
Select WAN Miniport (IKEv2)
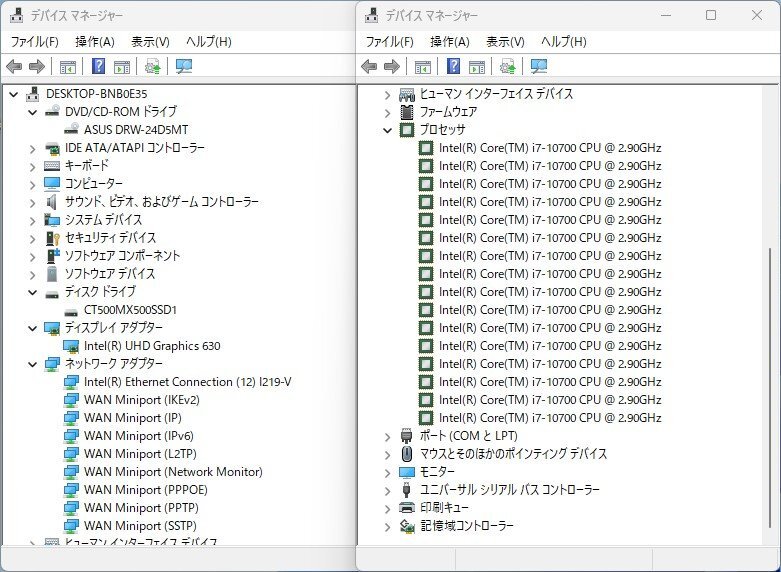(x=142, y=400)
